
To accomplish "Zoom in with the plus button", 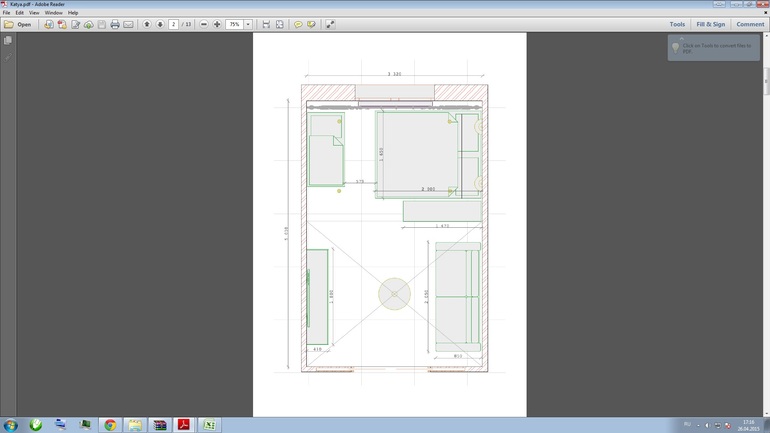I will coord(217,24).
